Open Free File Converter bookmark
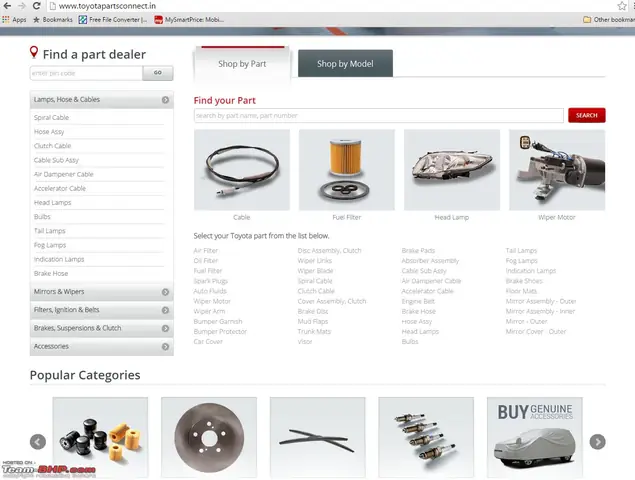Screen dimensions: 635x480 click(113, 19)
